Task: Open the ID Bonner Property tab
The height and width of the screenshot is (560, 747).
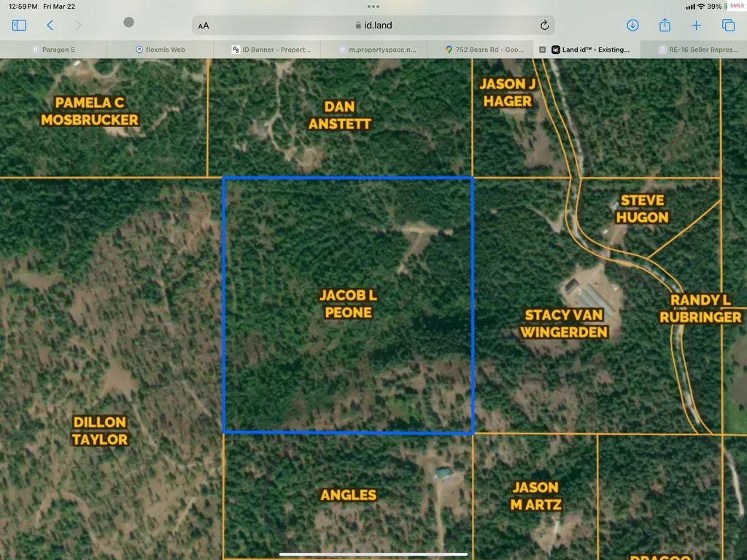Action: point(271,50)
